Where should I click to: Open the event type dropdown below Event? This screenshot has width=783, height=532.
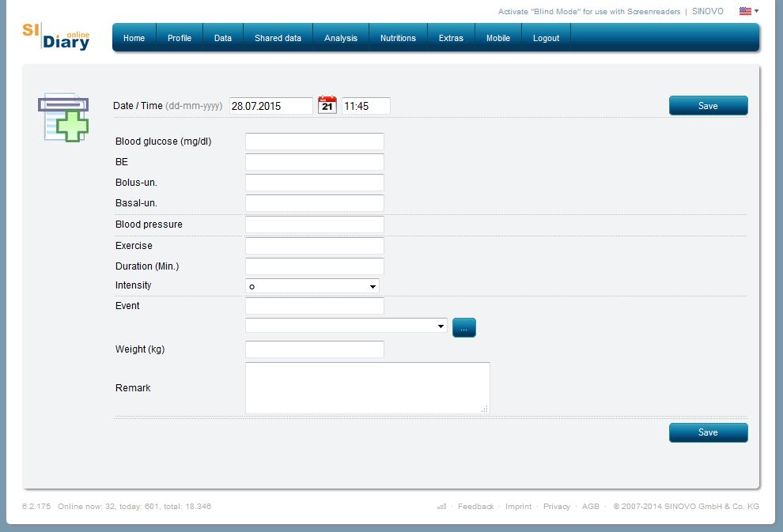[346, 326]
